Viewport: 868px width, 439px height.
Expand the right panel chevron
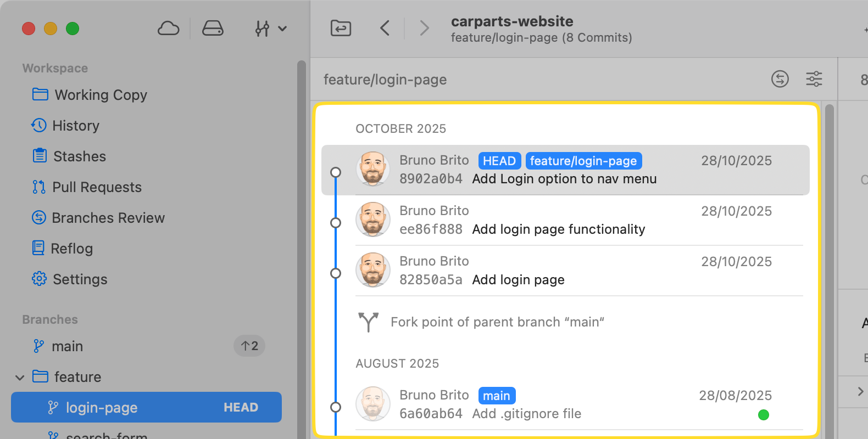860,391
